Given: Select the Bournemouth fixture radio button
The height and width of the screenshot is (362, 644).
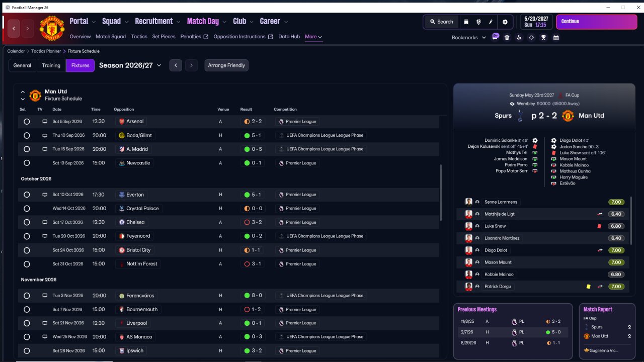Looking at the screenshot, I should 27,310.
